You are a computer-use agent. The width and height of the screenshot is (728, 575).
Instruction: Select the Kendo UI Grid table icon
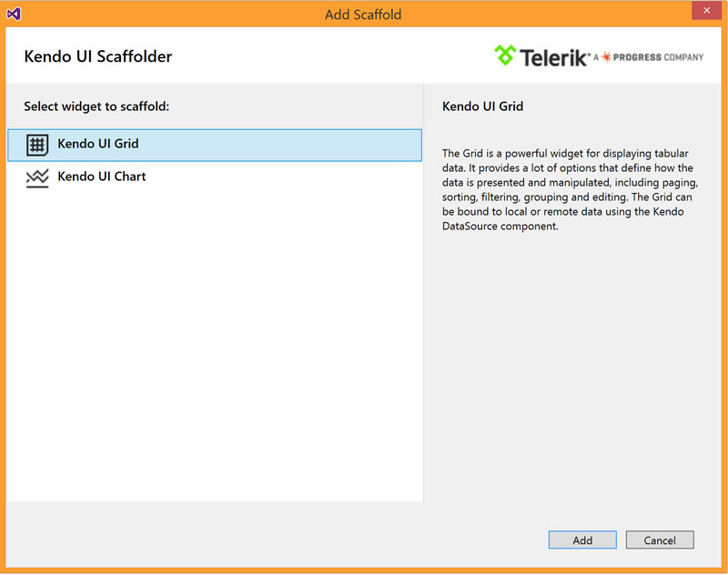pos(37,145)
